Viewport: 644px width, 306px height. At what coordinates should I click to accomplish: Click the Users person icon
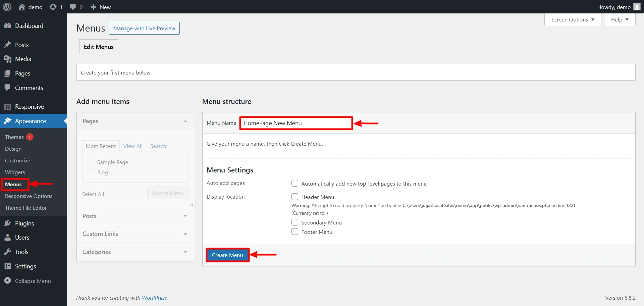pos(7,238)
